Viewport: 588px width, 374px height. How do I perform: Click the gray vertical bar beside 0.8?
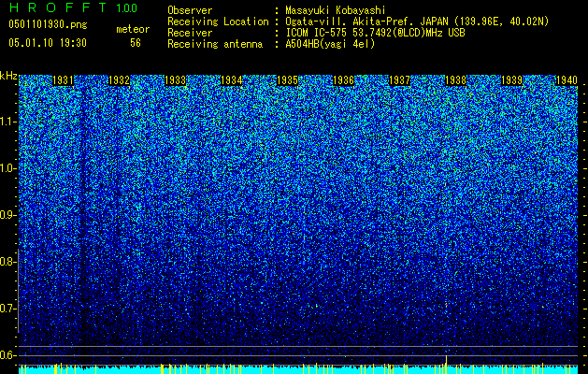(x=18, y=291)
